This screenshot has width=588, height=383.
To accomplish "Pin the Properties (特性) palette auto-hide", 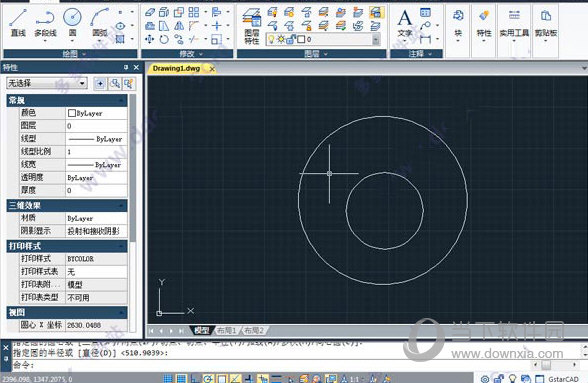I will pos(126,68).
